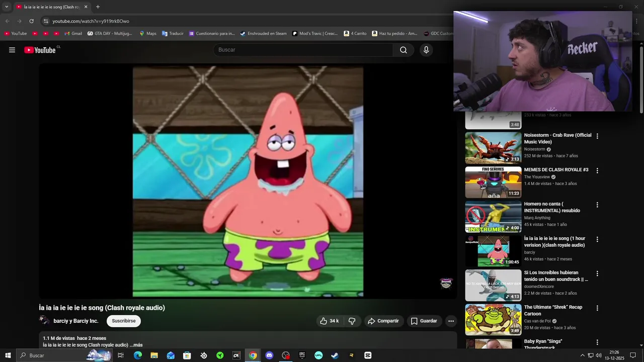Open Homero no canta instrumental thumbnail

click(493, 217)
